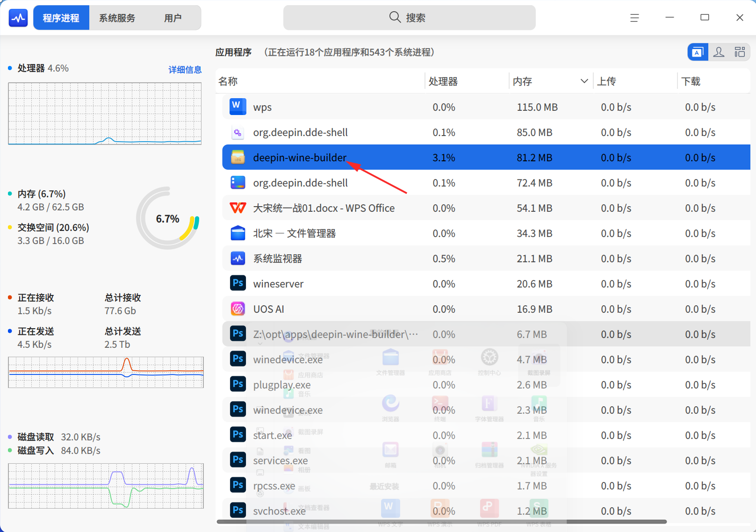This screenshot has width=756, height=532.
Task: Click the processor usage graph
Action: 105,114
